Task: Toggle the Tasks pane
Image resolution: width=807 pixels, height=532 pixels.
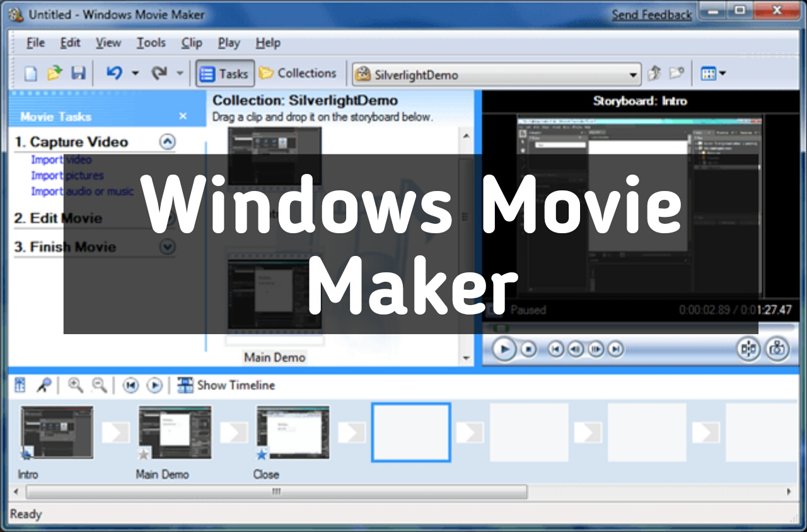Action: point(224,73)
